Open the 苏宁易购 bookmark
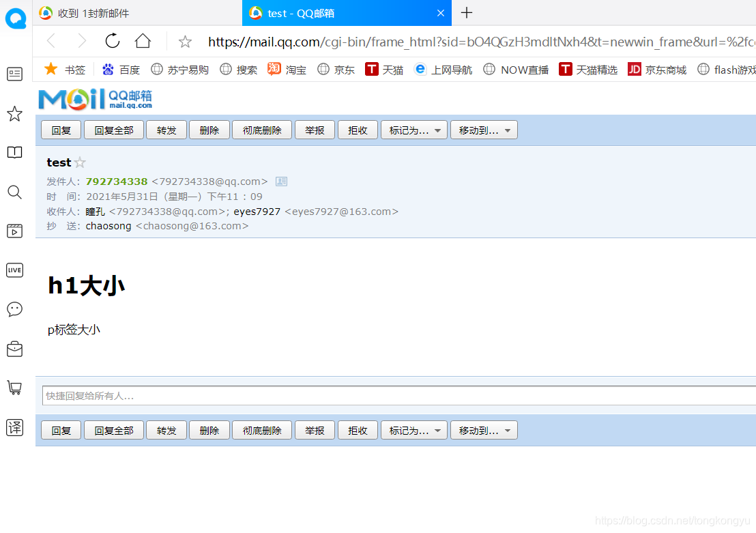756x533 pixels. coord(179,70)
